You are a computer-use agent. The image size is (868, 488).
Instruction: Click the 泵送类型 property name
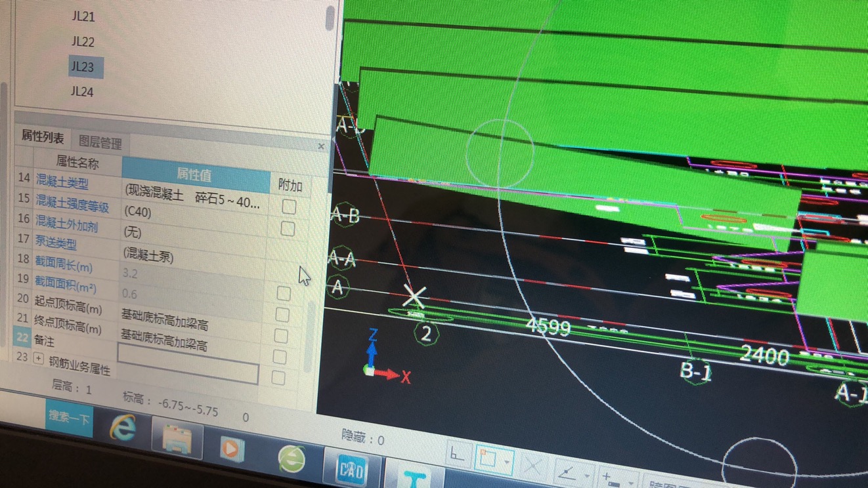click(56, 242)
